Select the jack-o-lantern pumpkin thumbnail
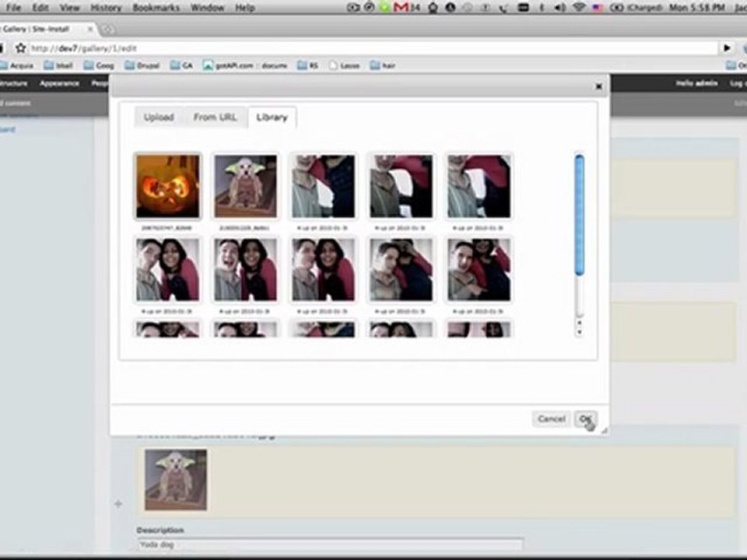 (168, 186)
